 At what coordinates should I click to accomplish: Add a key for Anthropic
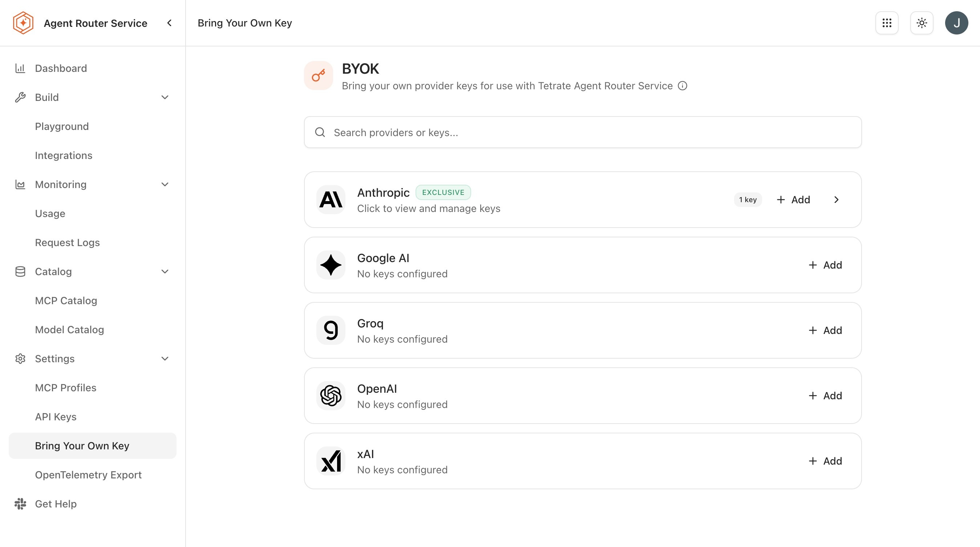click(x=793, y=200)
